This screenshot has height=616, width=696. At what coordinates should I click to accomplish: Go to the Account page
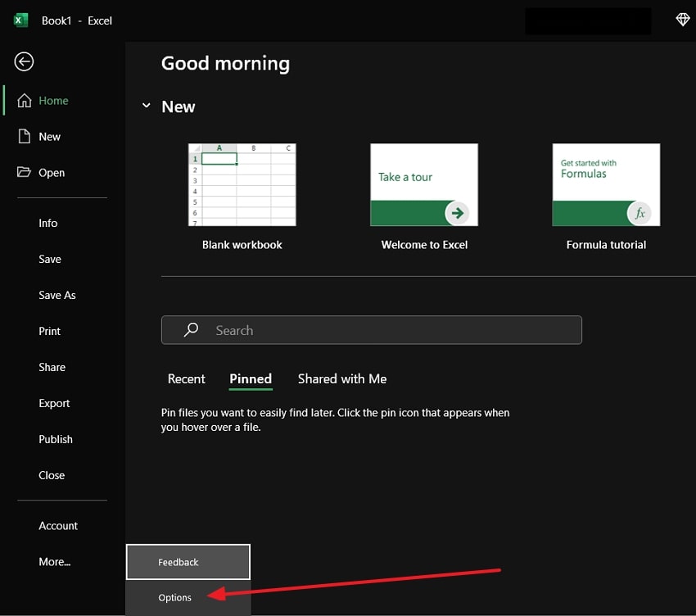58,526
